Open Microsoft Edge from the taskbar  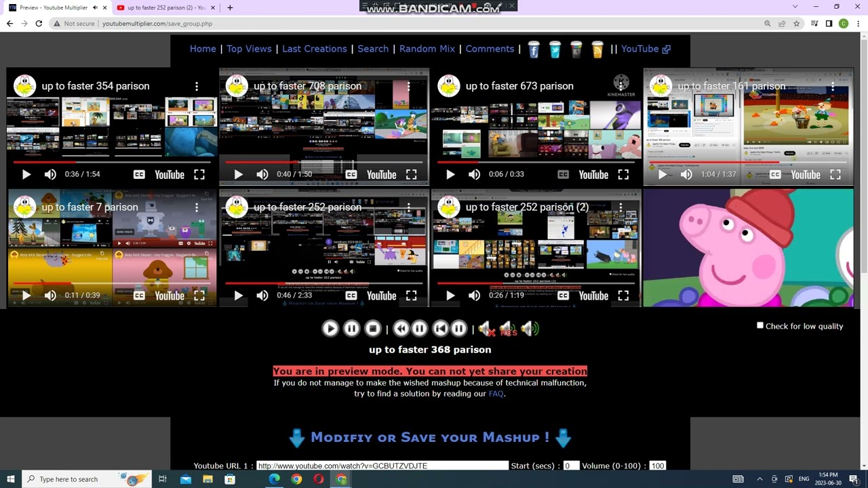coord(274,479)
